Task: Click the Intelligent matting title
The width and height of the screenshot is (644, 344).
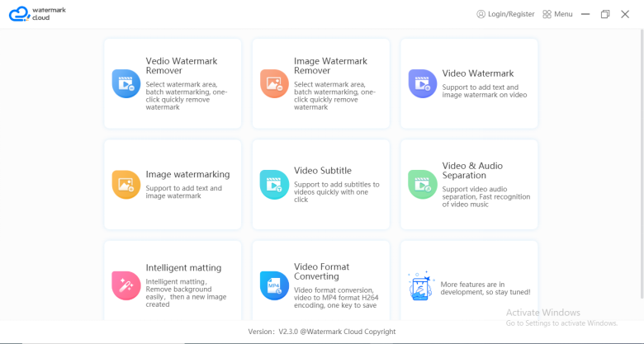Action: 183,267
